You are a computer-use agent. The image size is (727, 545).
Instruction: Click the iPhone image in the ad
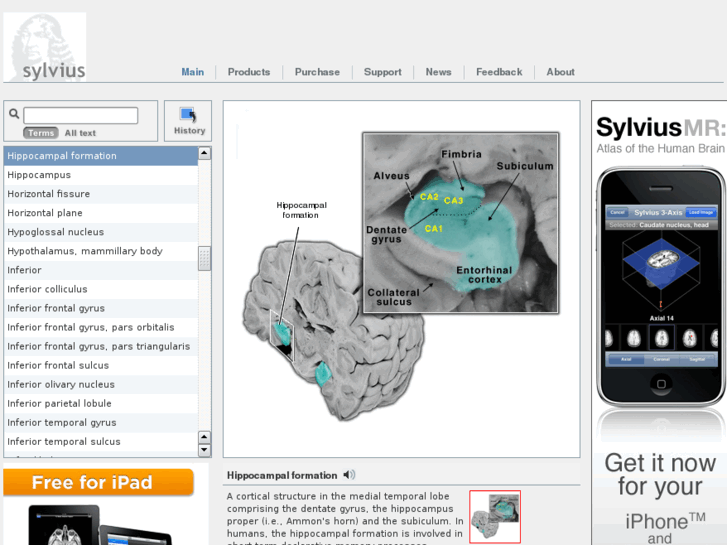pyautogui.click(x=661, y=287)
